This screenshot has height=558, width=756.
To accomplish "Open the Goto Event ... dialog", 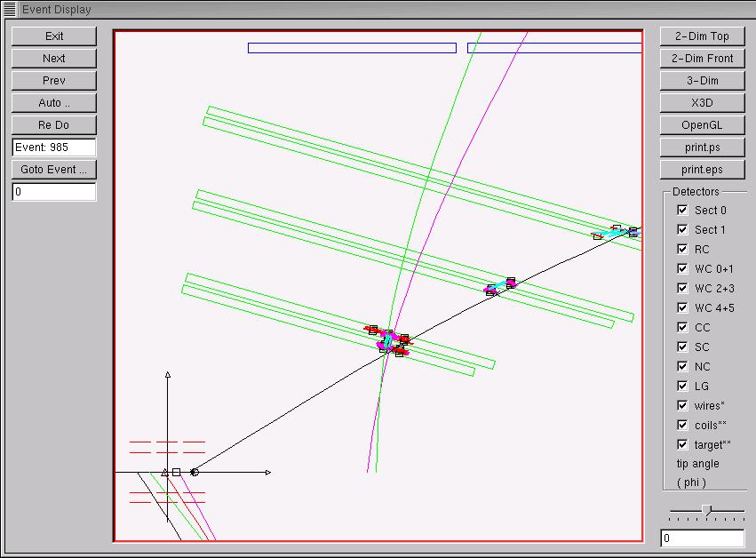I will pos(54,170).
